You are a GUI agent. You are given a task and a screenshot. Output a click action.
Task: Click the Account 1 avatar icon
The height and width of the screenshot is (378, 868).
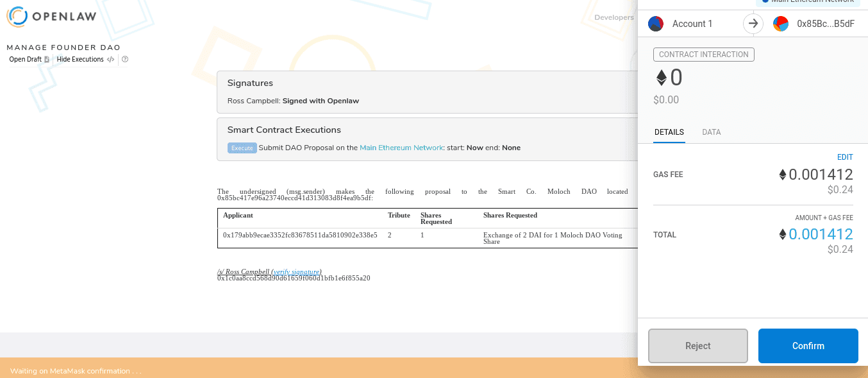coord(656,24)
